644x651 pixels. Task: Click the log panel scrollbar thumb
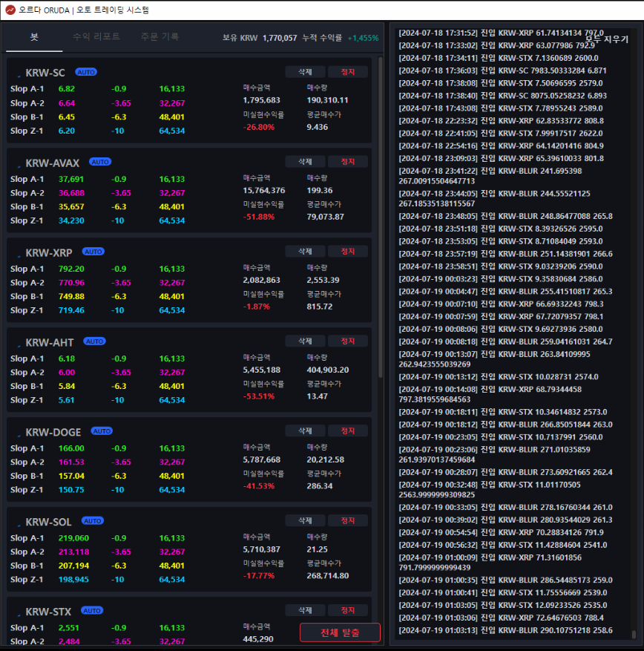click(634, 634)
